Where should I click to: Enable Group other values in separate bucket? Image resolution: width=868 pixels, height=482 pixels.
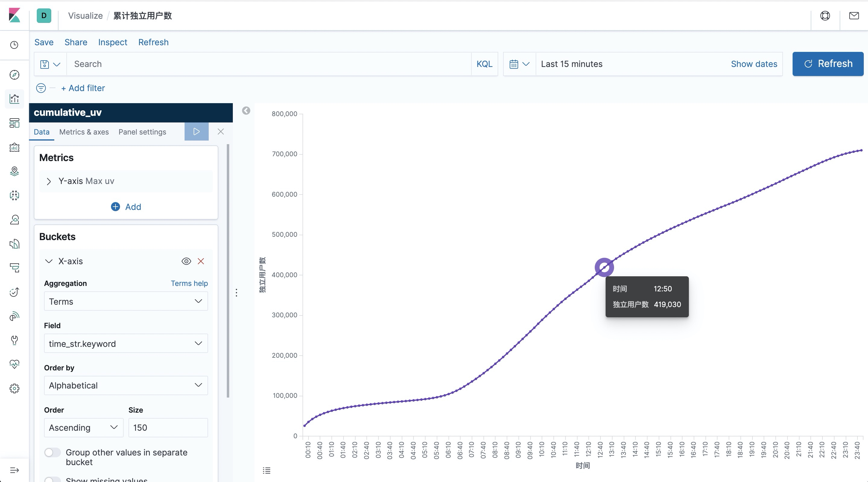point(52,452)
